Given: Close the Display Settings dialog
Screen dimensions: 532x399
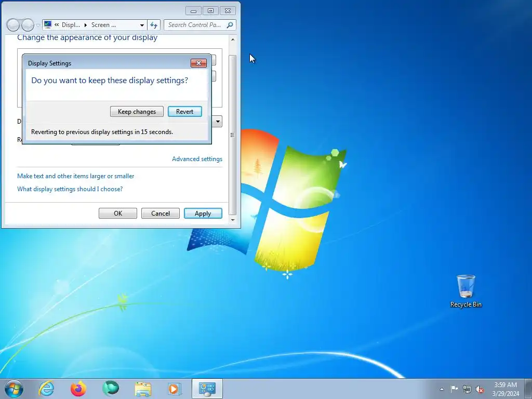Looking at the screenshot, I should click(x=198, y=63).
